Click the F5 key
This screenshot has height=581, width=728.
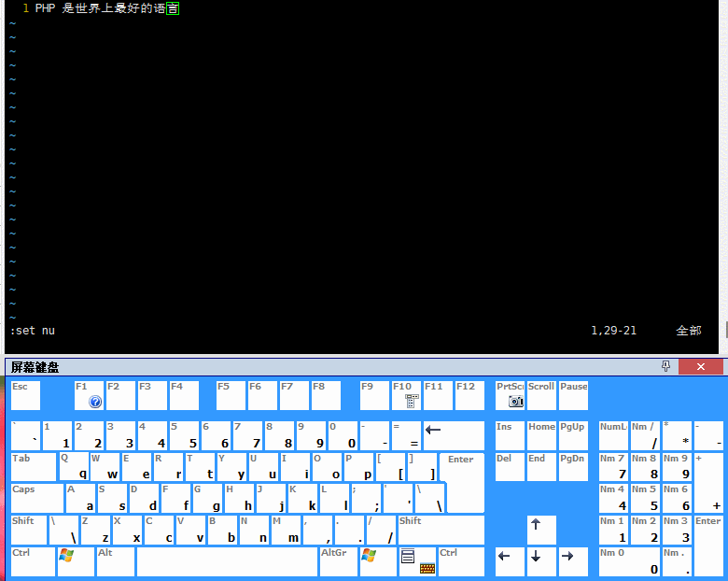pos(231,395)
